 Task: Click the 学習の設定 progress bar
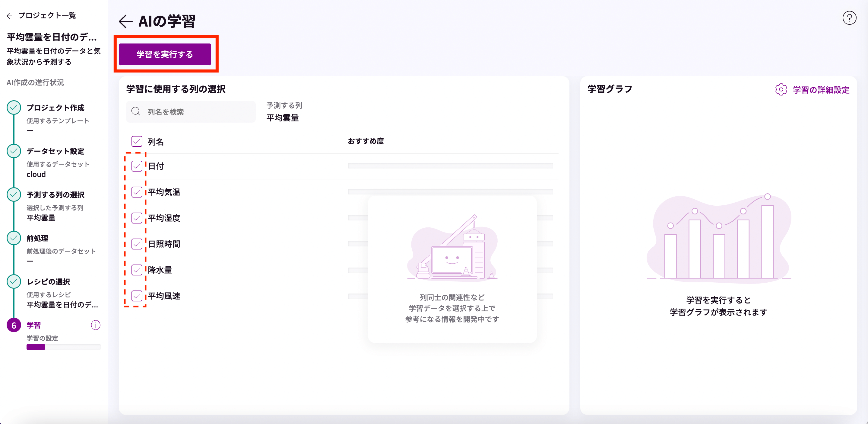point(63,347)
